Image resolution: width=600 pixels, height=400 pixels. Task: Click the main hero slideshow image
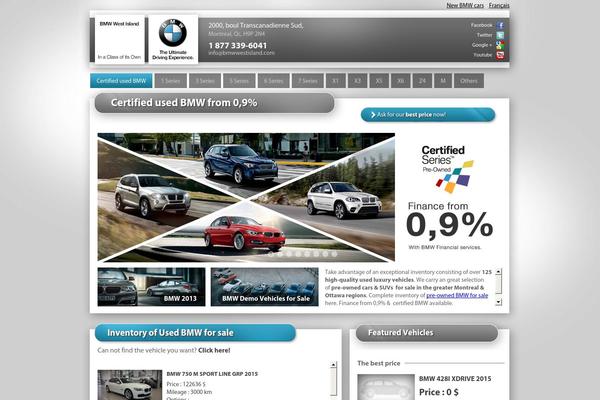pos(246,197)
